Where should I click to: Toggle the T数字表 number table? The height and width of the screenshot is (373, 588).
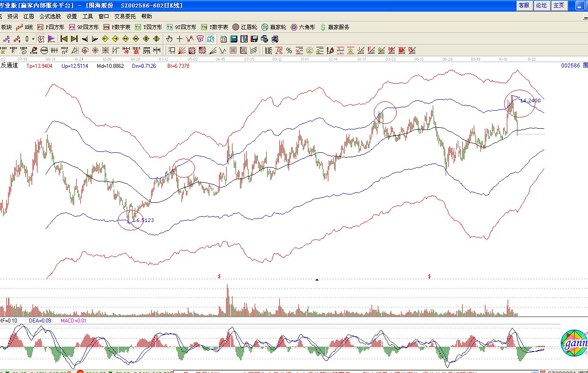pyautogui.click(x=215, y=27)
